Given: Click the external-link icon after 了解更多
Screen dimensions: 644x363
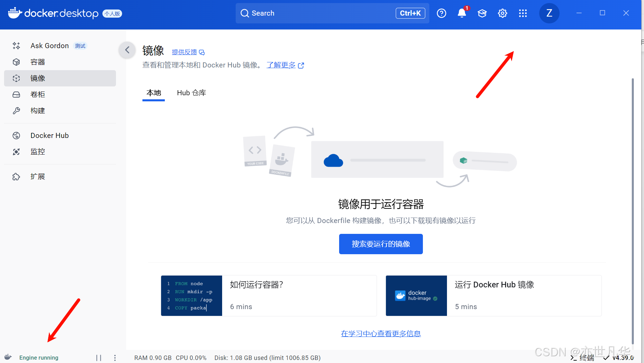Looking at the screenshot, I should tap(301, 65).
